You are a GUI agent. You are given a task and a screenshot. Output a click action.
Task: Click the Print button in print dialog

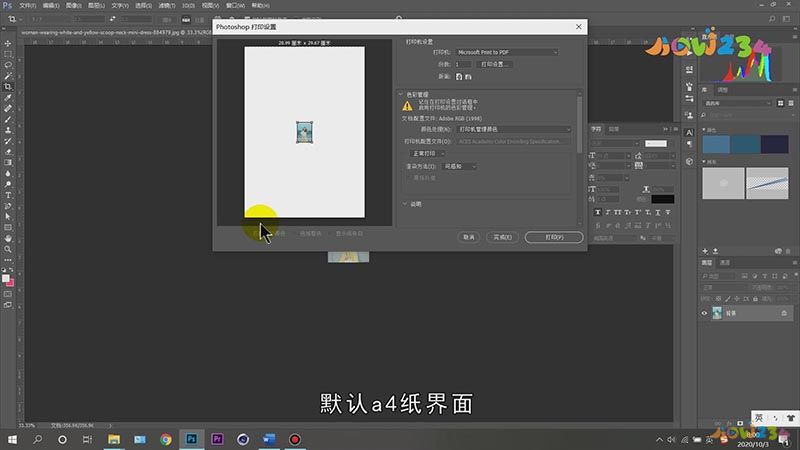coord(554,237)
